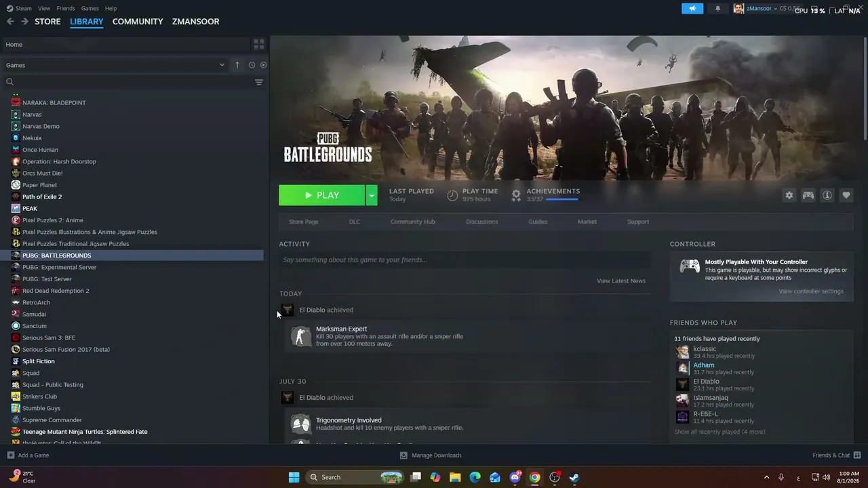Viewport: 868px width, 488px height.
Task: Click the Trigonometry Involved achievement icon
Action: 300,424
